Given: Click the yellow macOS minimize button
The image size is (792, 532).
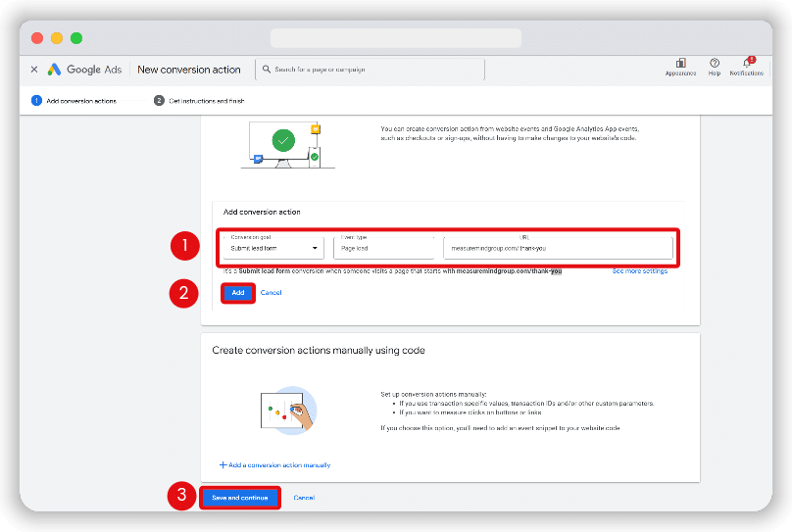Looking at the screenshot, I should 57,38.
